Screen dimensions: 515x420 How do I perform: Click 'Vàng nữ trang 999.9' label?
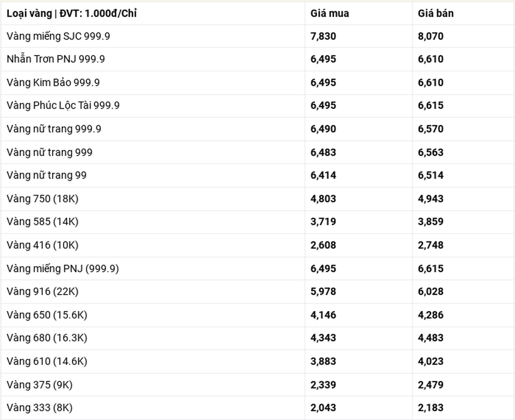[x=54, y=129]
